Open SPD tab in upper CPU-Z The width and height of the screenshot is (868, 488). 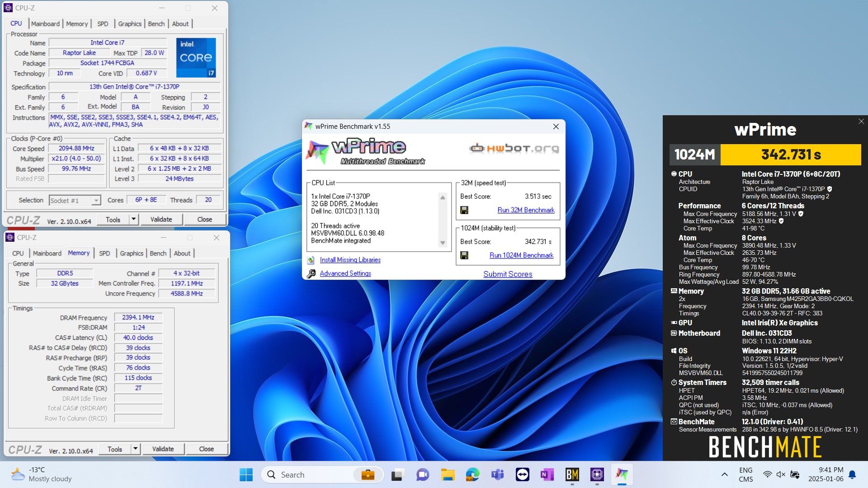pyautogui.click(x=103, y=24)
